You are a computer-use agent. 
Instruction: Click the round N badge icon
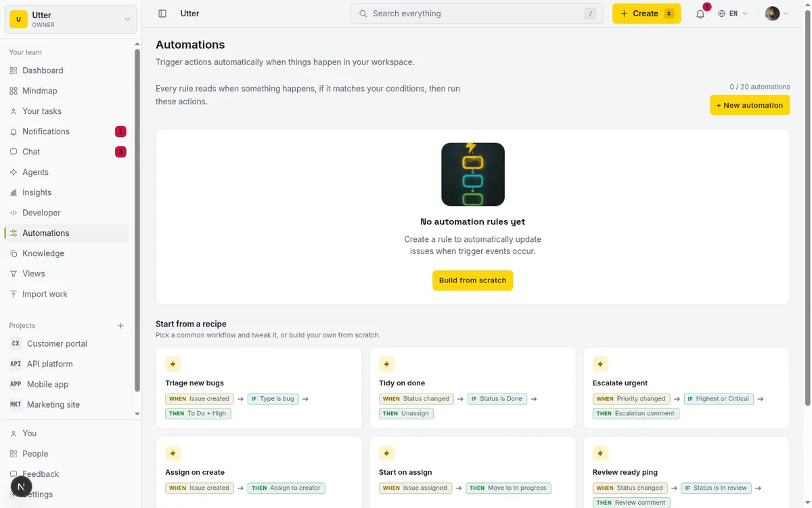pos(21,486)
